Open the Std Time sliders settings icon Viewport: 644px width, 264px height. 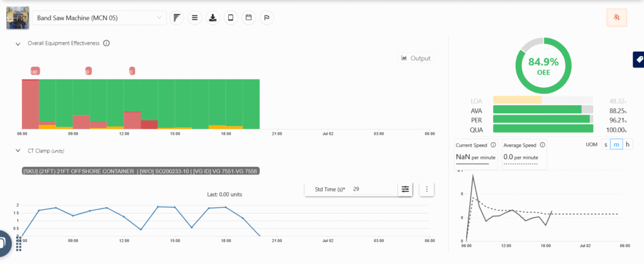[x=406, y=189]
